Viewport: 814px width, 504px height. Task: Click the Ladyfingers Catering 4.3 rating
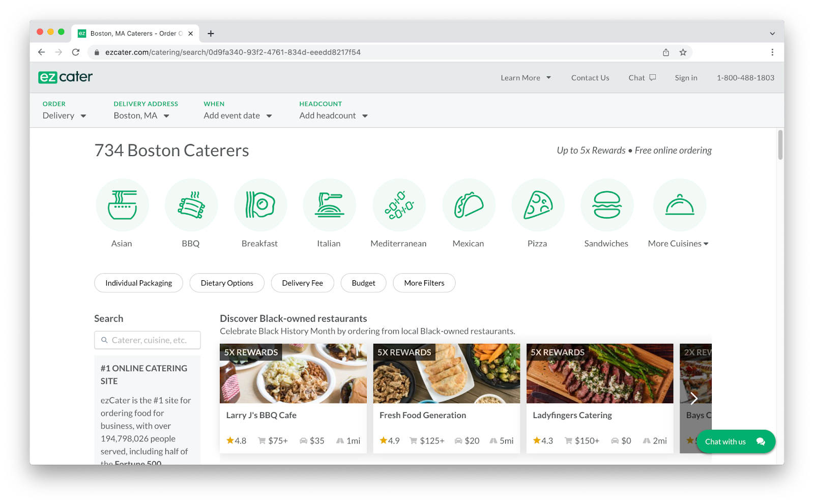(x=543, y=440)
